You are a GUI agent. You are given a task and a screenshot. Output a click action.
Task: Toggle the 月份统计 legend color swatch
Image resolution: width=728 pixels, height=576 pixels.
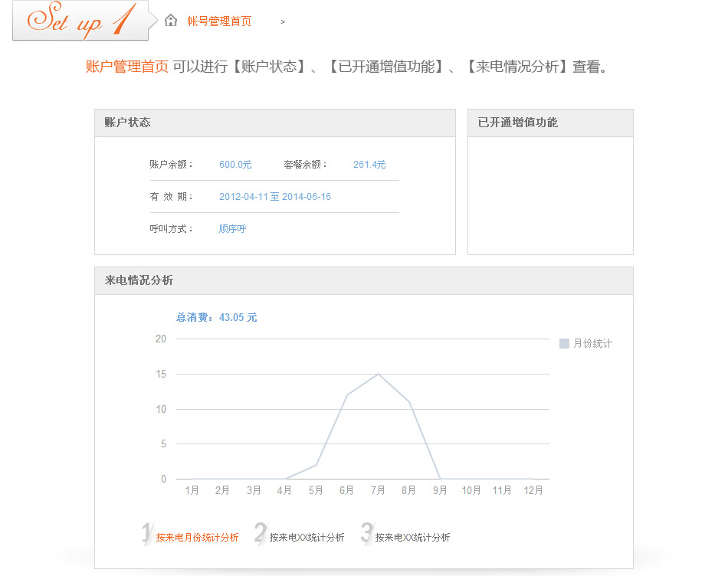564,344
